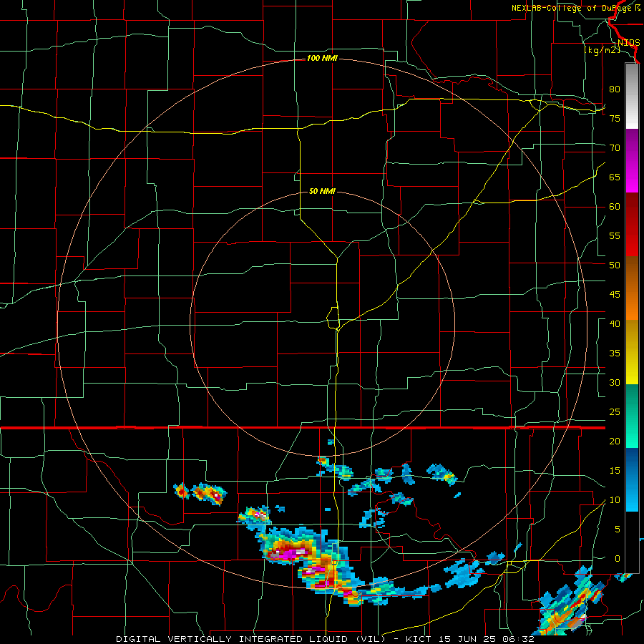The image size is (644, 644).
Task: Select legend value 10
Action: coord(615,500)
